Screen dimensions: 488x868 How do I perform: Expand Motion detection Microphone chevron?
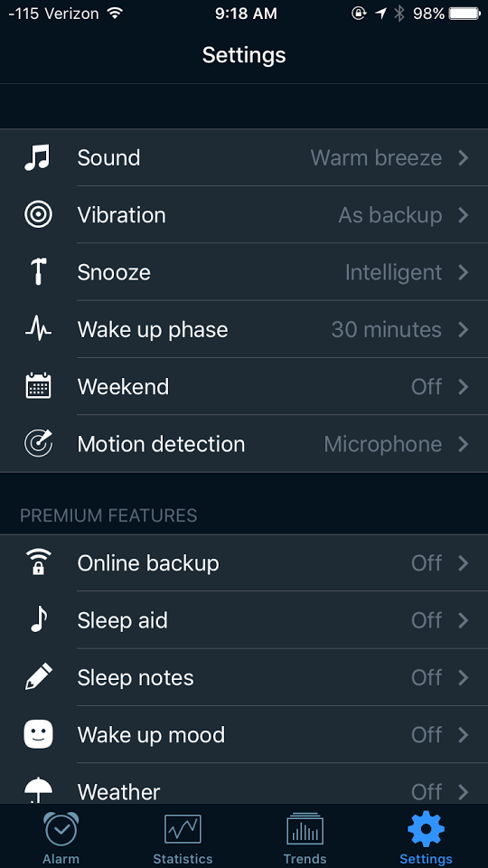tap(464, 444)
